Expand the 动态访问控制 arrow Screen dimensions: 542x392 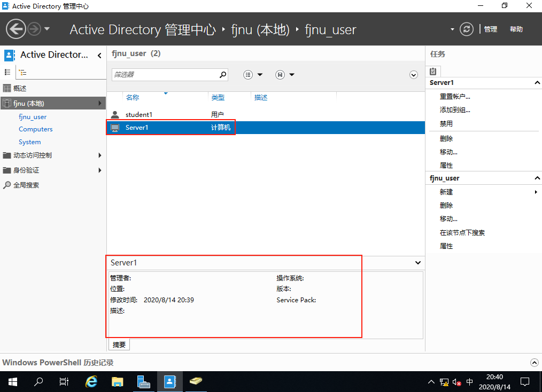(x=100, y=155)
